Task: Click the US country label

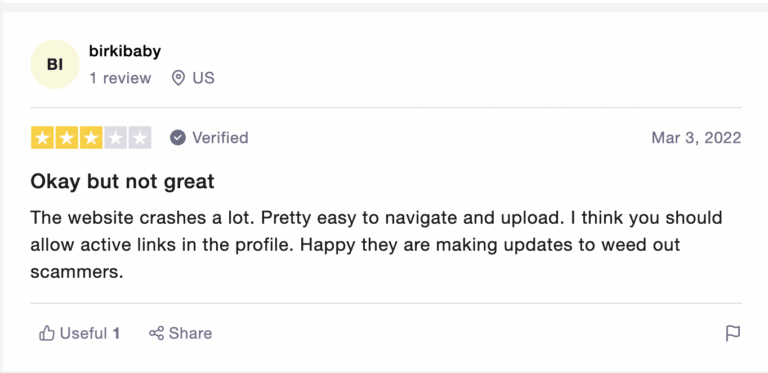Action: tap(203, 78)
